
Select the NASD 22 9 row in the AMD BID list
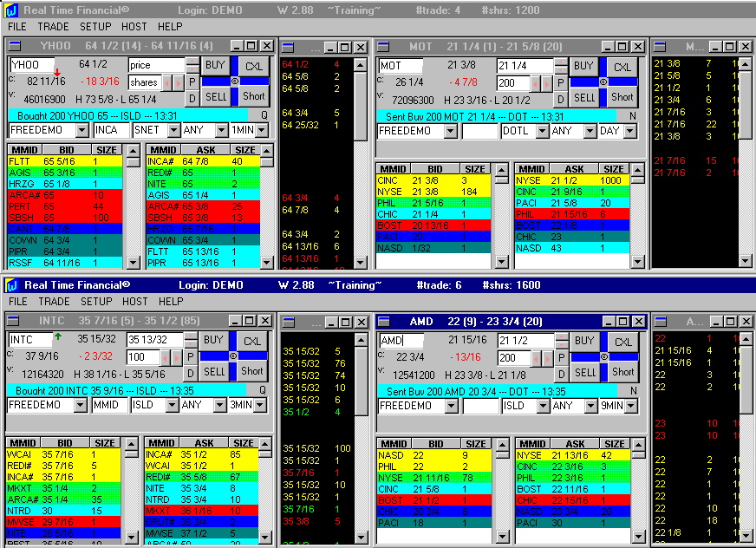[434, 455]
